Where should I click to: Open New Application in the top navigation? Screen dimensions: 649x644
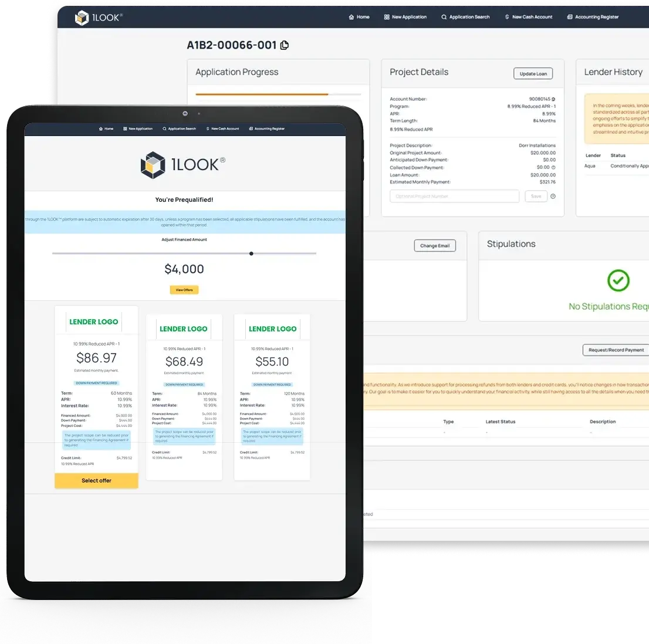(405, 17)
